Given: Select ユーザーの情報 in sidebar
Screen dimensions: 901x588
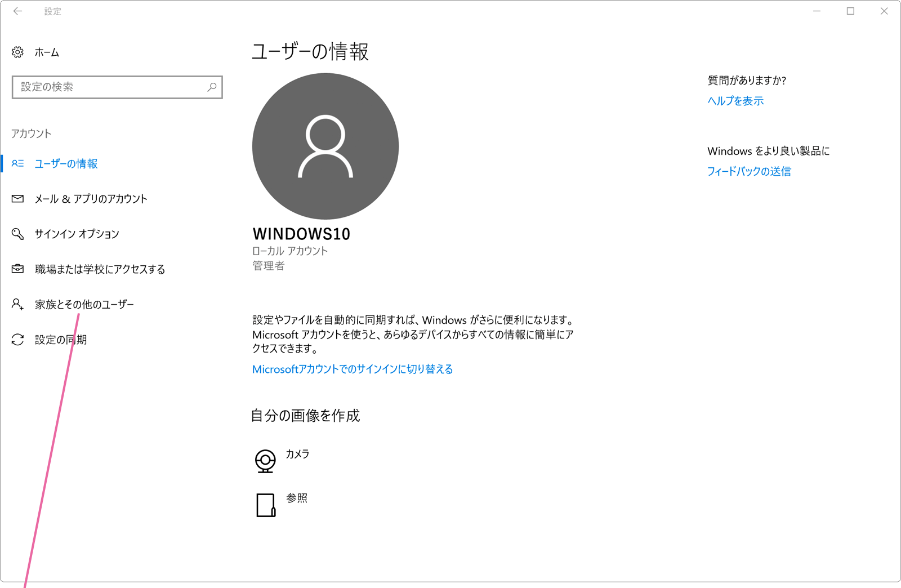Looking at the screenshot, I should [x=66, y=164].
